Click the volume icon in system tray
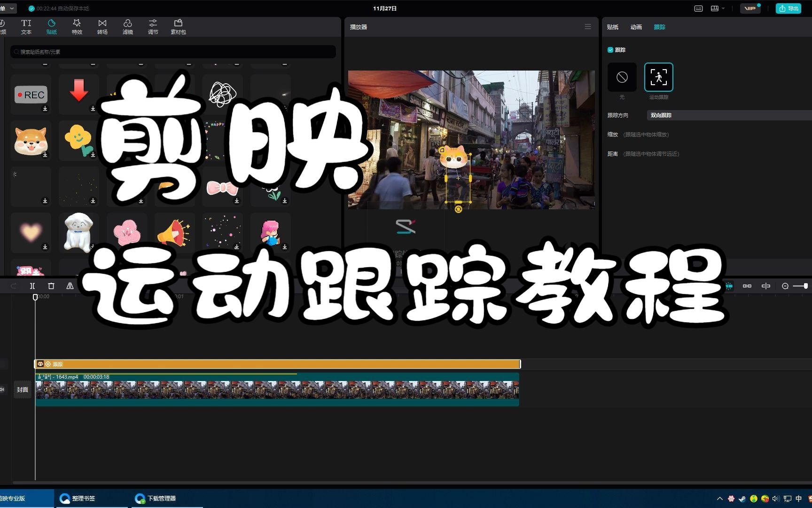 [776, 499]
